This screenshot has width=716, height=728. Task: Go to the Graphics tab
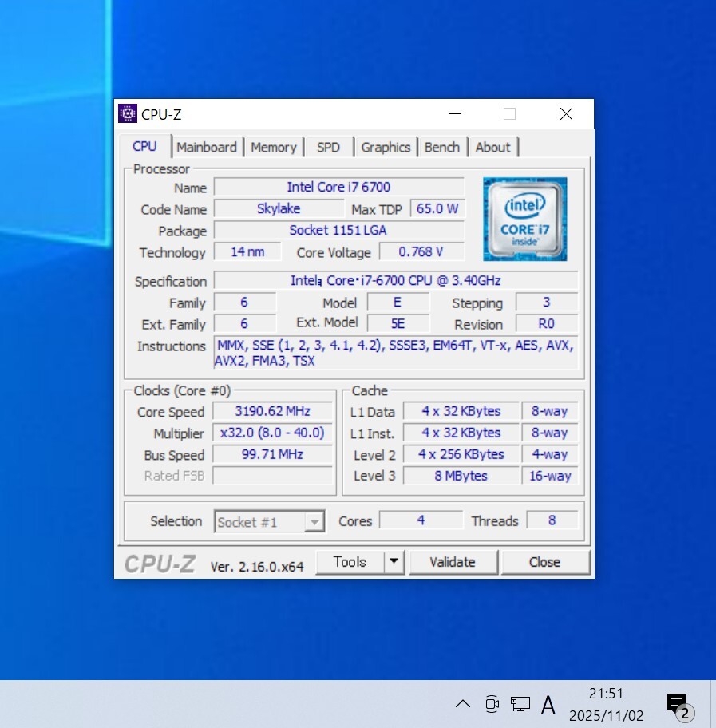point(386,147)
